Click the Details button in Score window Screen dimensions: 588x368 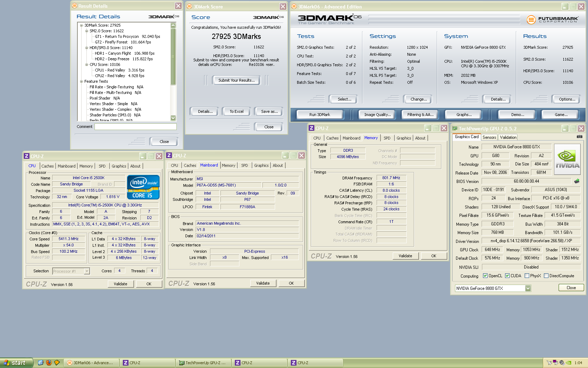click(x=205, y=111)
